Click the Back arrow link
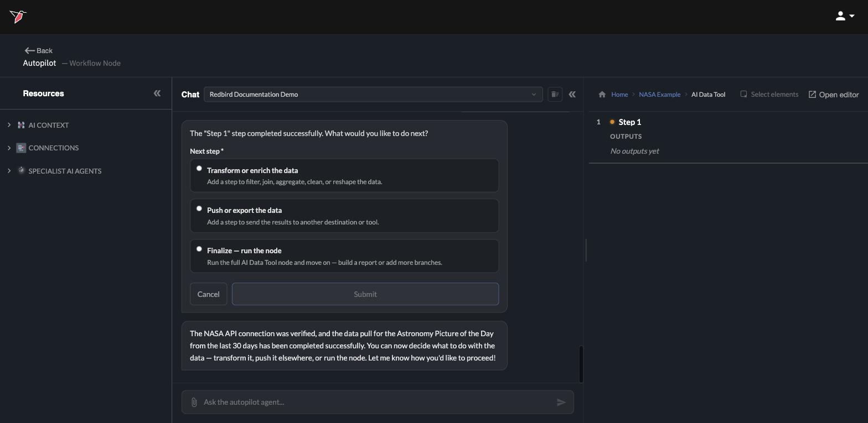Screen dimensions: 868x423 coord(39,50)
